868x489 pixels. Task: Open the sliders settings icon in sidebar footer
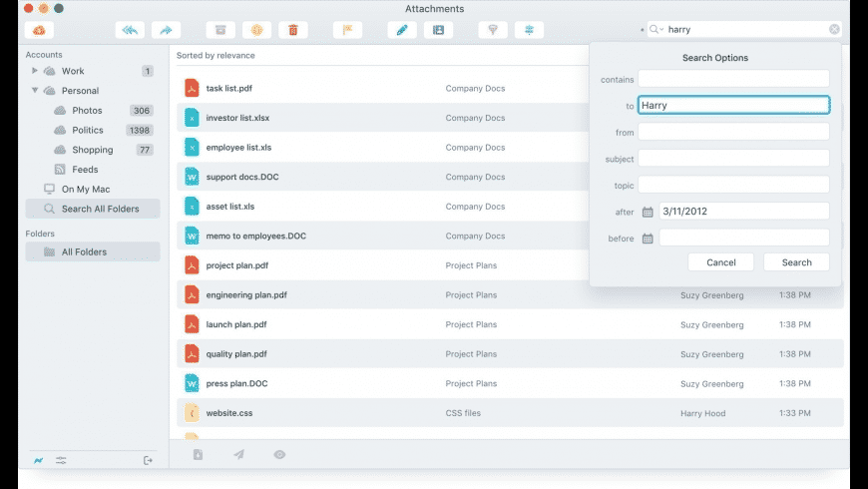[x=61, y=460]
